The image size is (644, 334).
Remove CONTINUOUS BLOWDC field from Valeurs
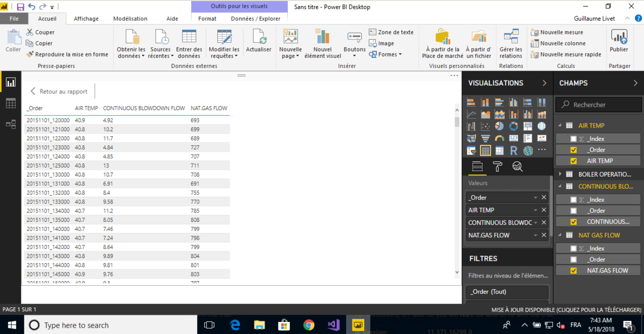click(544, 223)
